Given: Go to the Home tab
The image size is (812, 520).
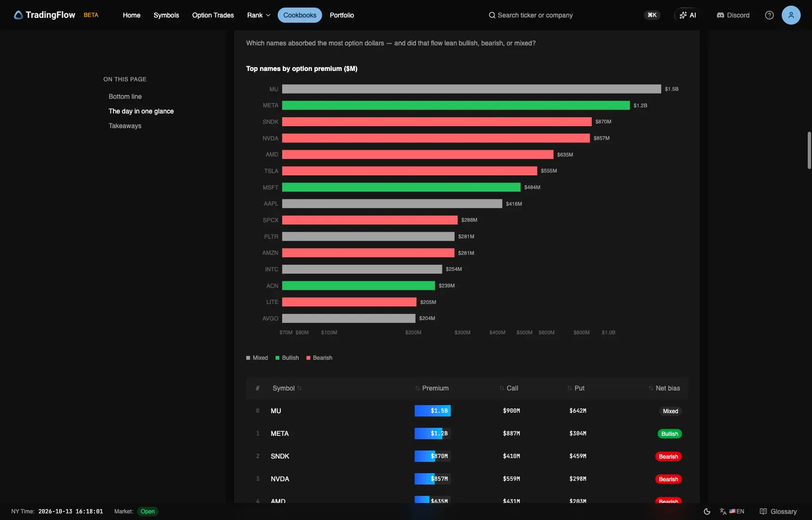Looking at the screenshot, I should [x=131, y=15].
